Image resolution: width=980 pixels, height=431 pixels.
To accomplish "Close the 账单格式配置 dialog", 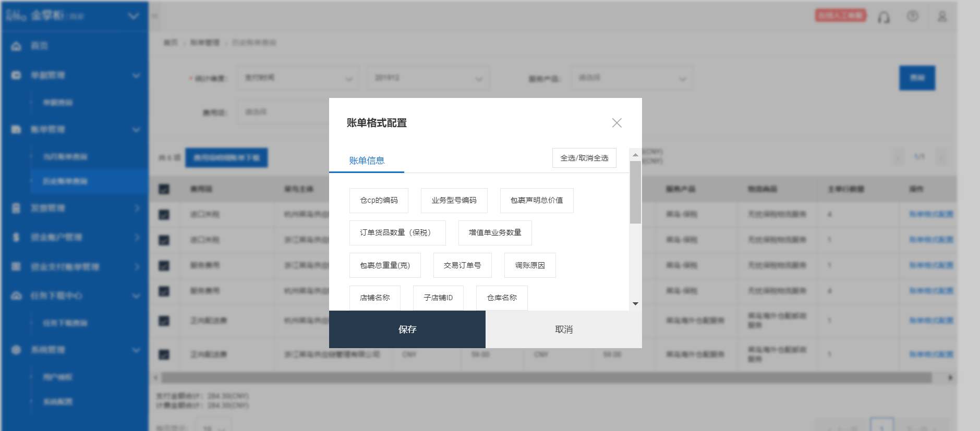I will pyautogui.click(x=616, y=123).
